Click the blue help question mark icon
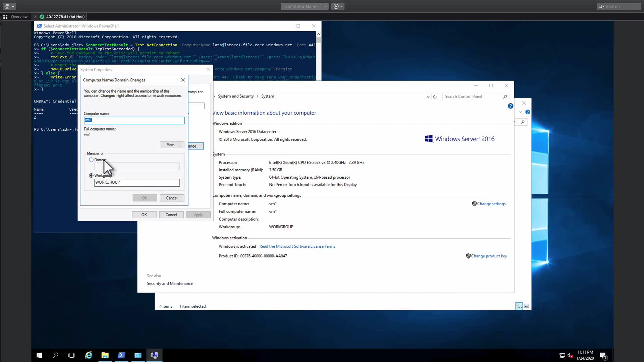The height and width of the screenshot is (362, 644). click(x=511, y=106)
